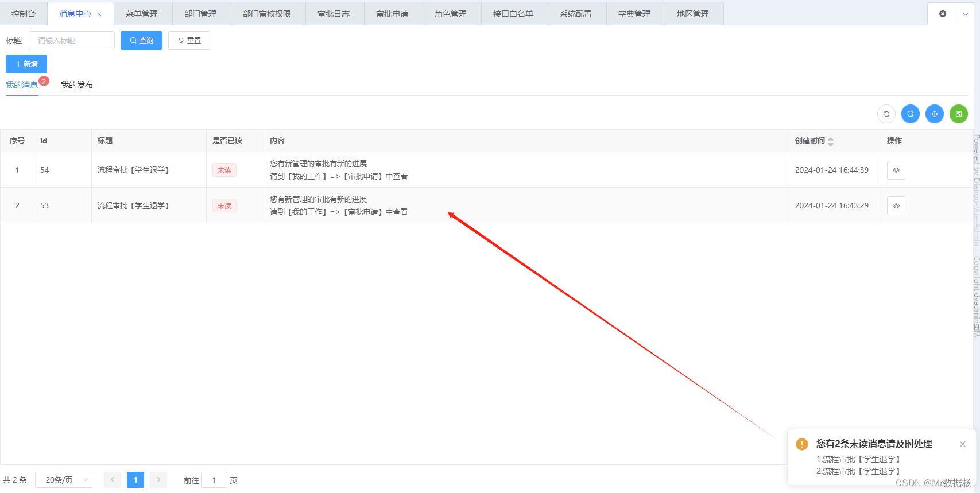Go to the previous page arrow
The height and width of the screenshot is (493, 980).
(113, 480)
